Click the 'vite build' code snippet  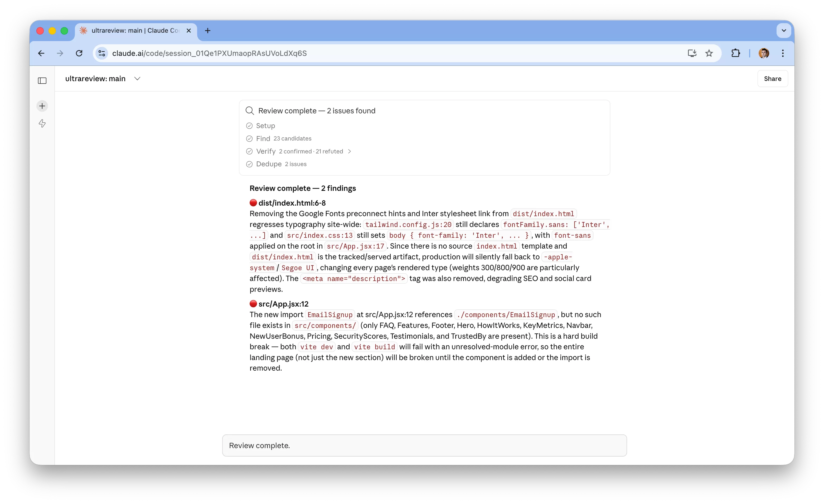[375, 347]
